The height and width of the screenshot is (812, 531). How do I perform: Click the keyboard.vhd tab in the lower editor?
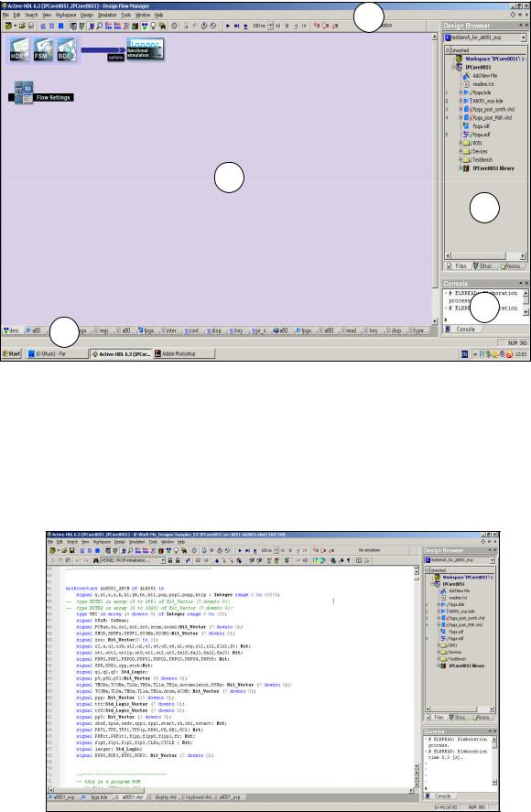[x=198, y=797]
